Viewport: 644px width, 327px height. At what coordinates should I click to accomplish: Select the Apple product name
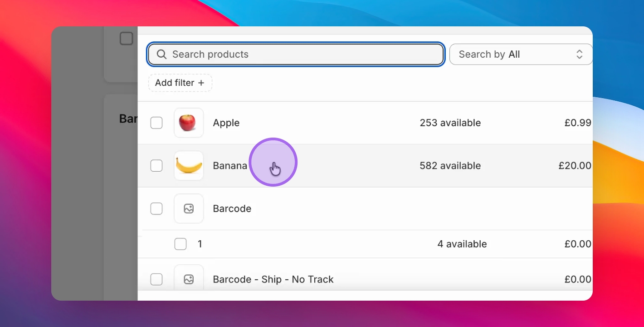[x=226, y=123]
